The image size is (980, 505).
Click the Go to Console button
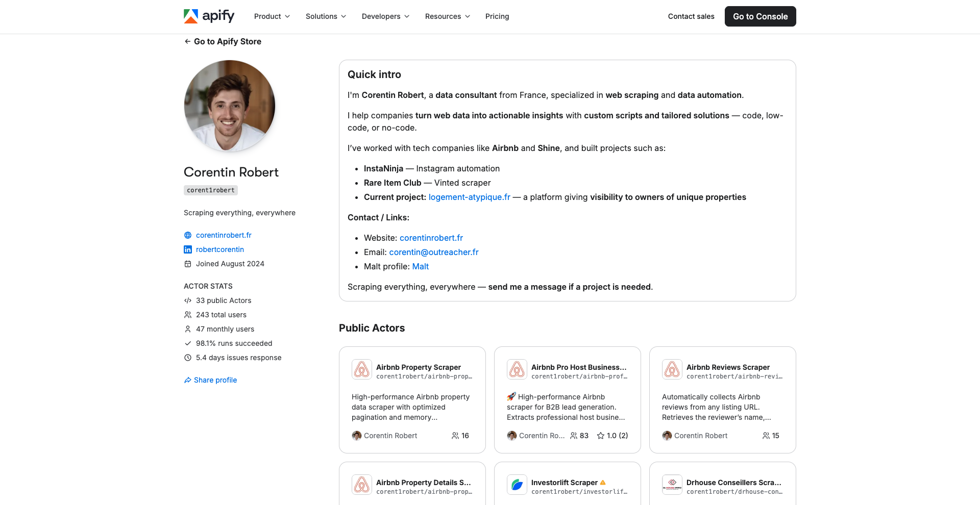pos(761,16)
